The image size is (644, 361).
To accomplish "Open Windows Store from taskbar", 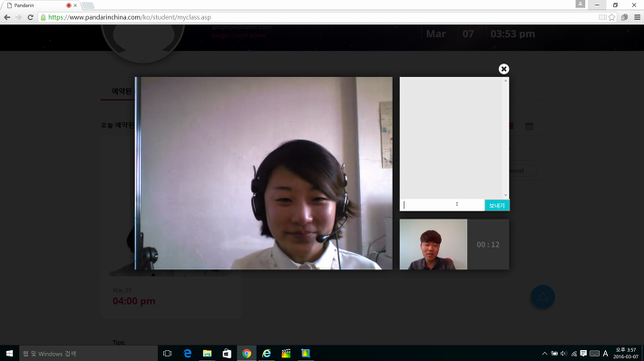I will (227, 353).
